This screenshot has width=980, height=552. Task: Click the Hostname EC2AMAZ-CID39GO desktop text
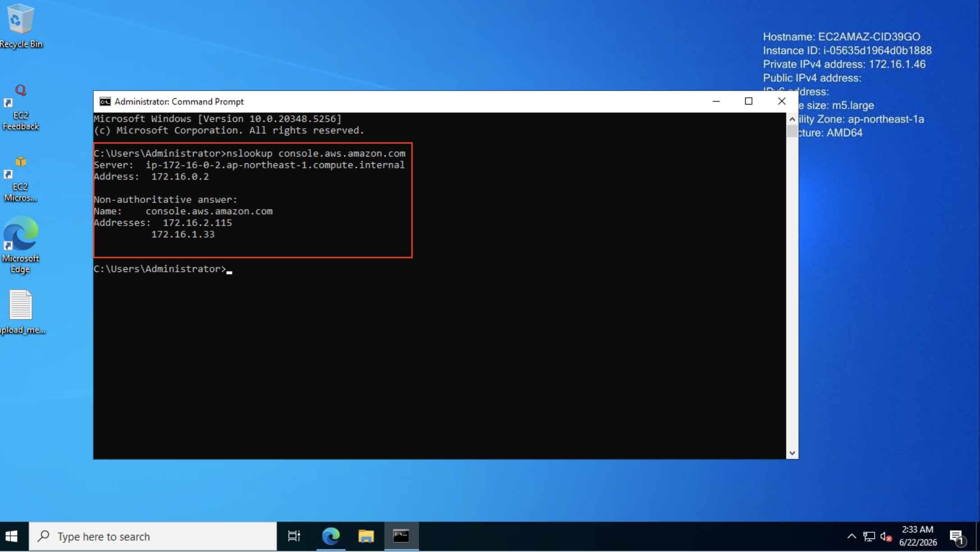[x=841, y=37]
